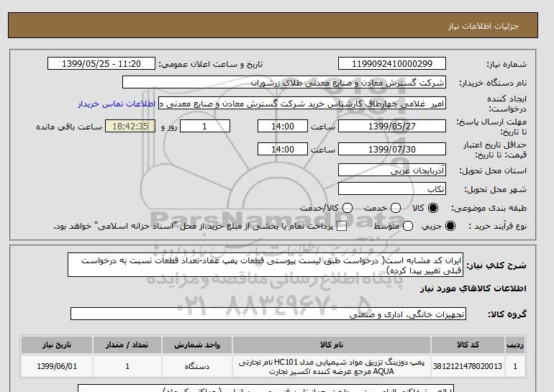Click the buyer organization name field
The image size is (554, 392).
pyautogui.click(x=284, y=82)
